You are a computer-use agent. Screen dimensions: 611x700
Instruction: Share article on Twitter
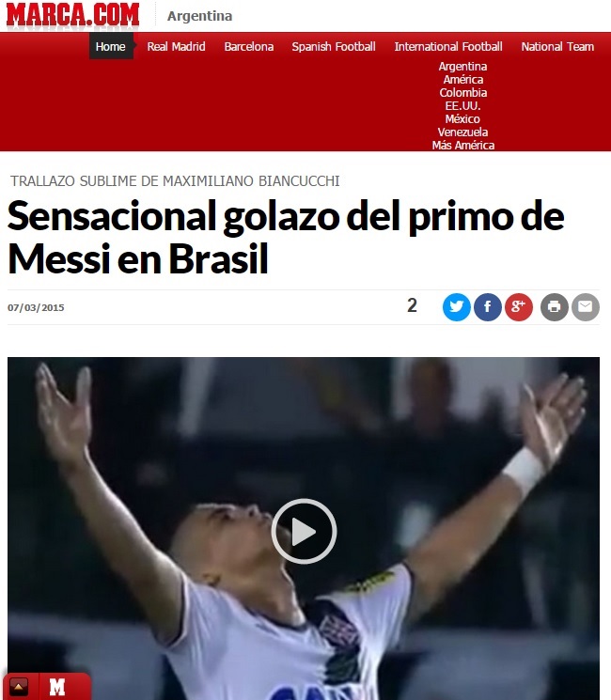(456, 307)
